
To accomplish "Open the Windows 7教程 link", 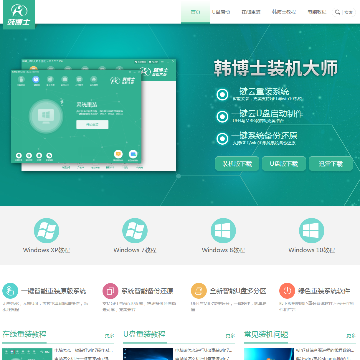I will pyautogui.click(x=135, y=250).
